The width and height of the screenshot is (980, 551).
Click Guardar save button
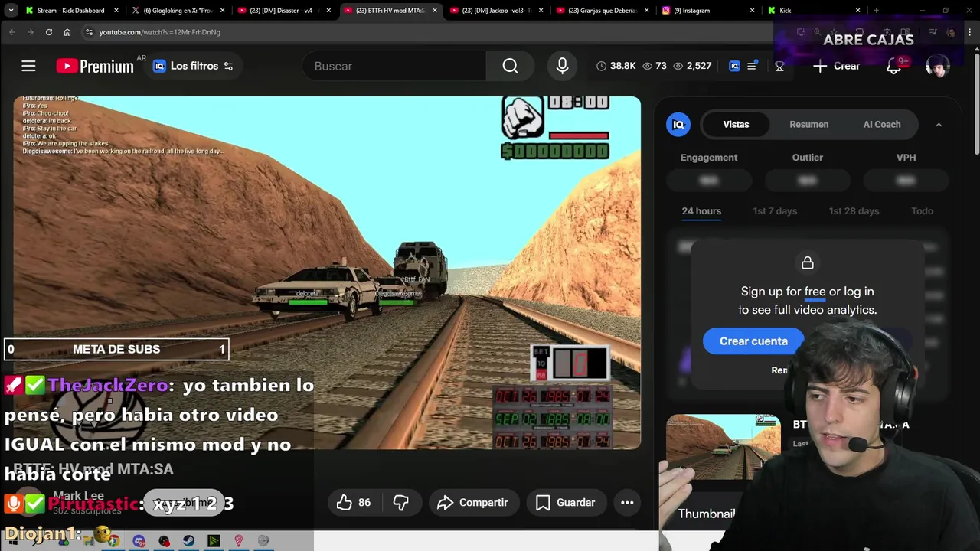[x=565, y=502]
